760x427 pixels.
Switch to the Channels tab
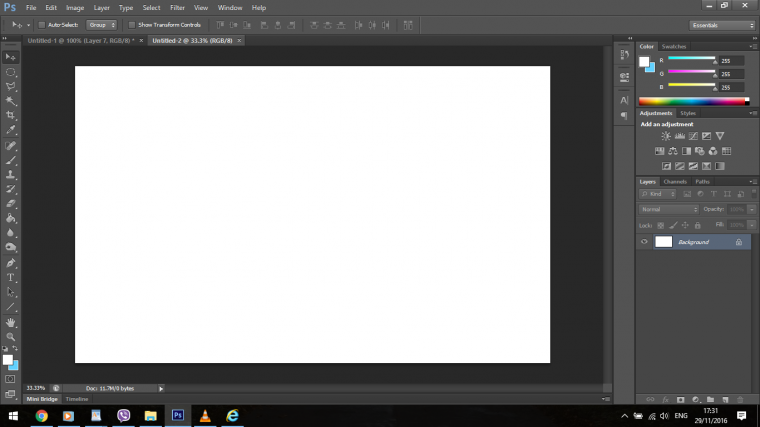pos(675,182)
